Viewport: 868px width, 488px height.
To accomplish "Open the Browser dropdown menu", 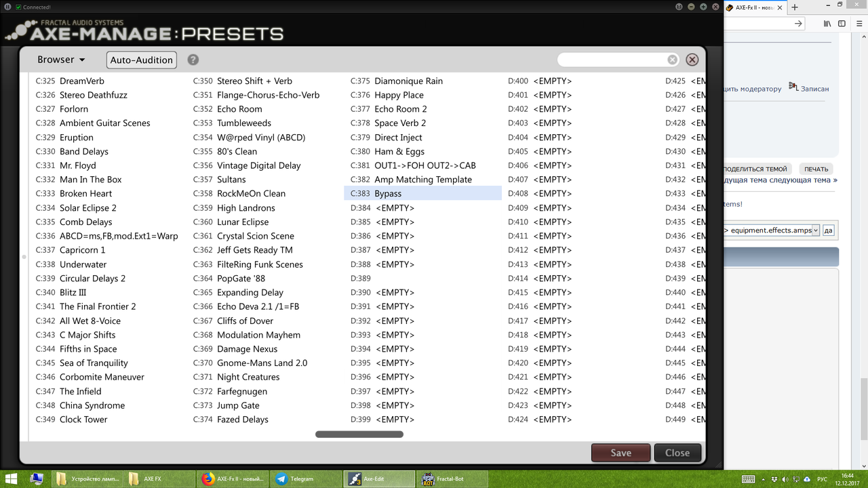I will coord(61,60).
